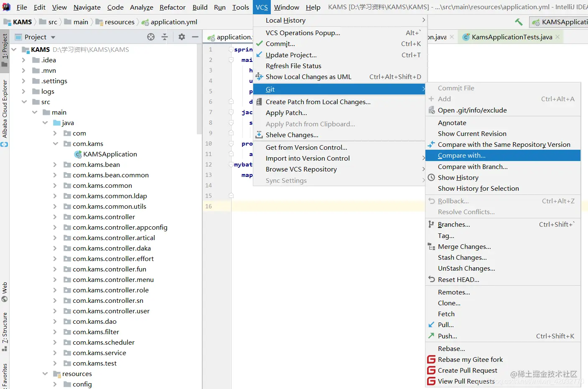This screenshot has width=588, height=389.
Task: Click line 16 in editor gutter
Action: coord(209,206)
